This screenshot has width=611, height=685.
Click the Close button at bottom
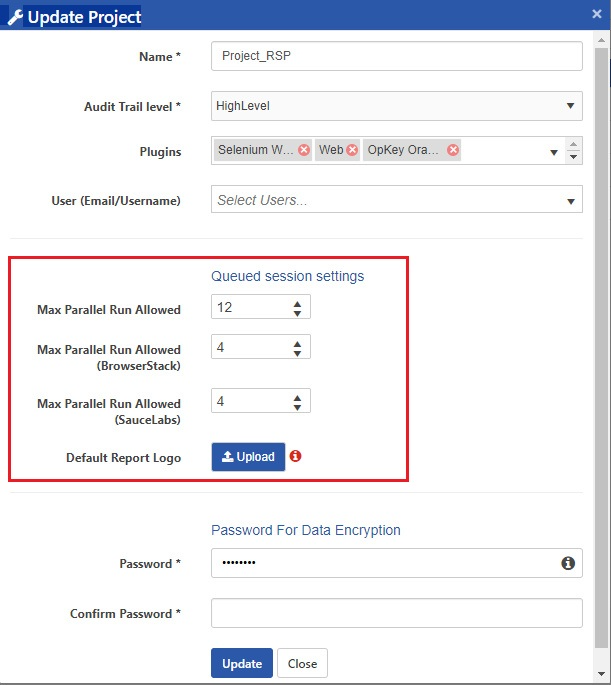[302, 663]
